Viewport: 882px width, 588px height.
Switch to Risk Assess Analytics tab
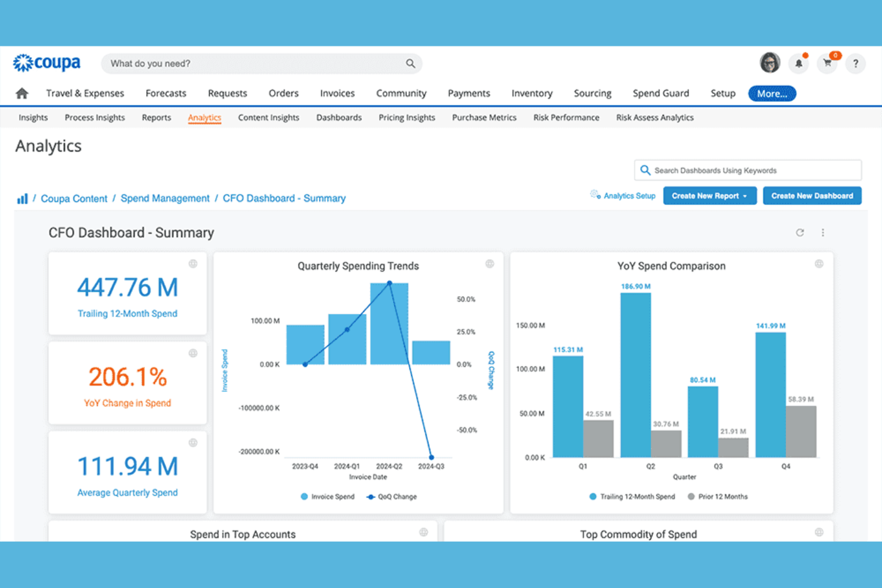(x=655, y=117)
